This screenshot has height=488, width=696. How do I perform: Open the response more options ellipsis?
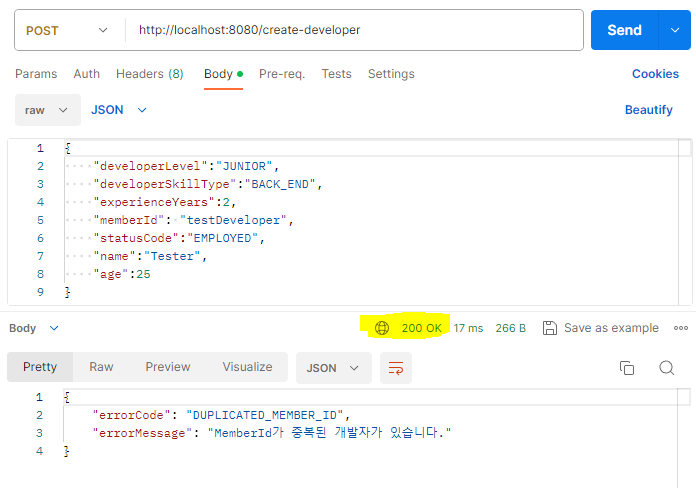pos(680,328)
